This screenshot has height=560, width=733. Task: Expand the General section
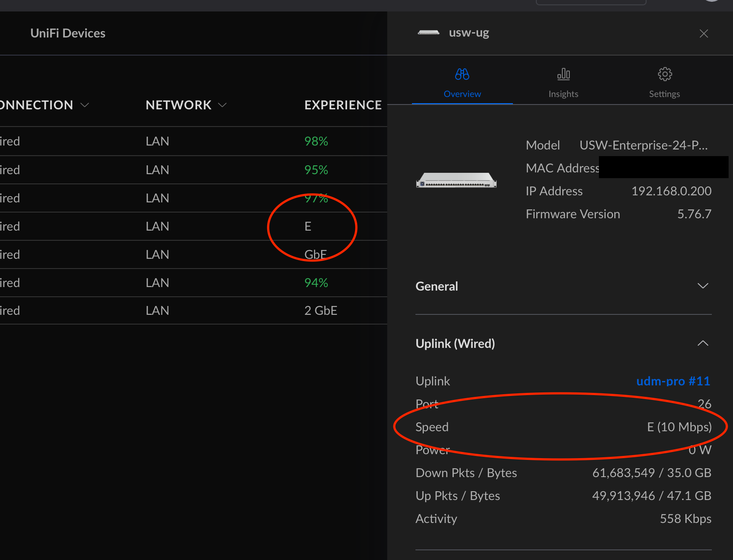click(x=703, y=286)
